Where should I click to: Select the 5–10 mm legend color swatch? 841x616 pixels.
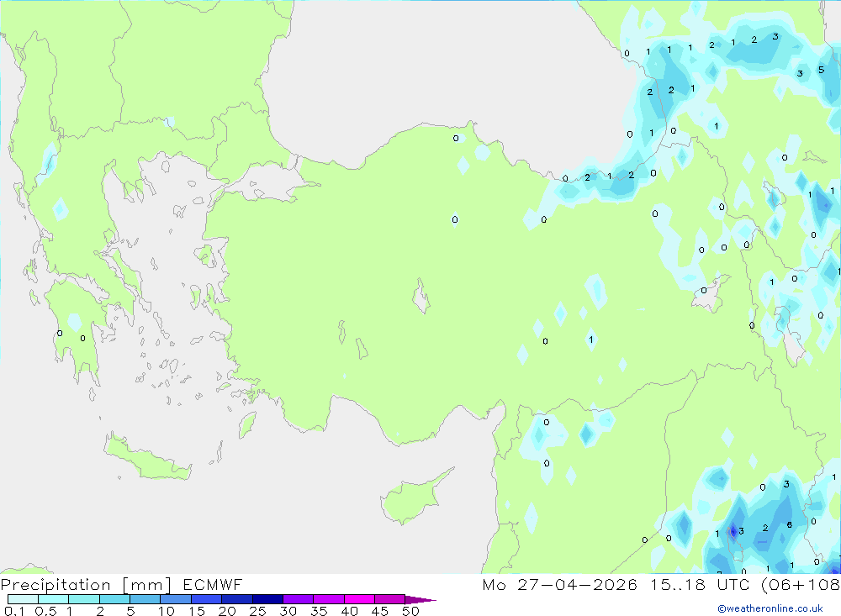pos(145,599)
